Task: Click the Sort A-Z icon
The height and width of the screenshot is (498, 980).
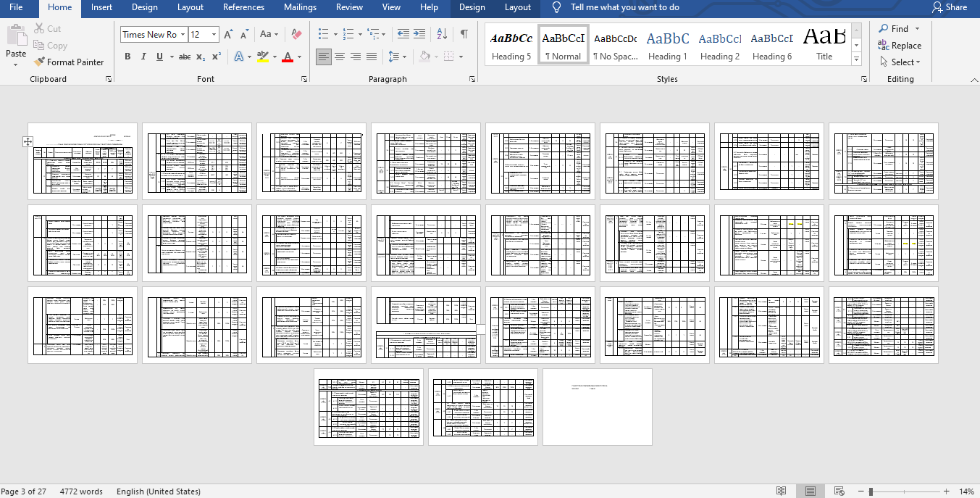Action: [442, 34]
